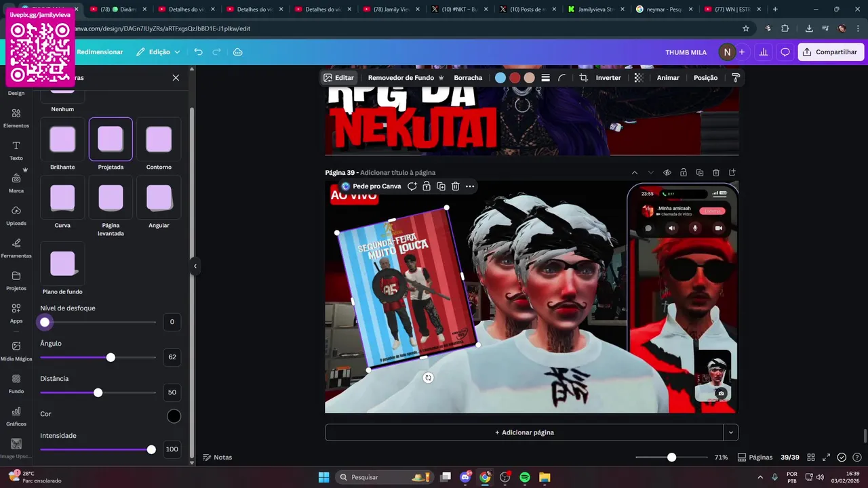
Task: Click the Animar option
Action: (668, 78)
